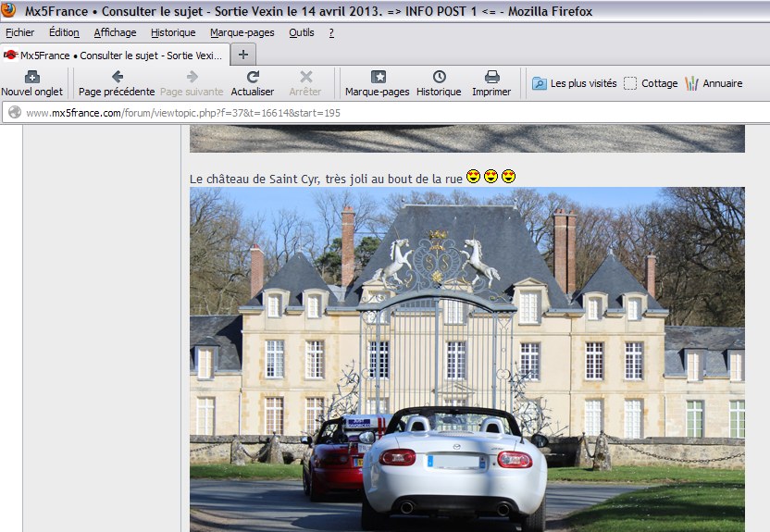Image resolution: width=770 pixels, height=532 pixels.
Task: Open Marque-pages bookmarks star button
Action: coord(378,83)
